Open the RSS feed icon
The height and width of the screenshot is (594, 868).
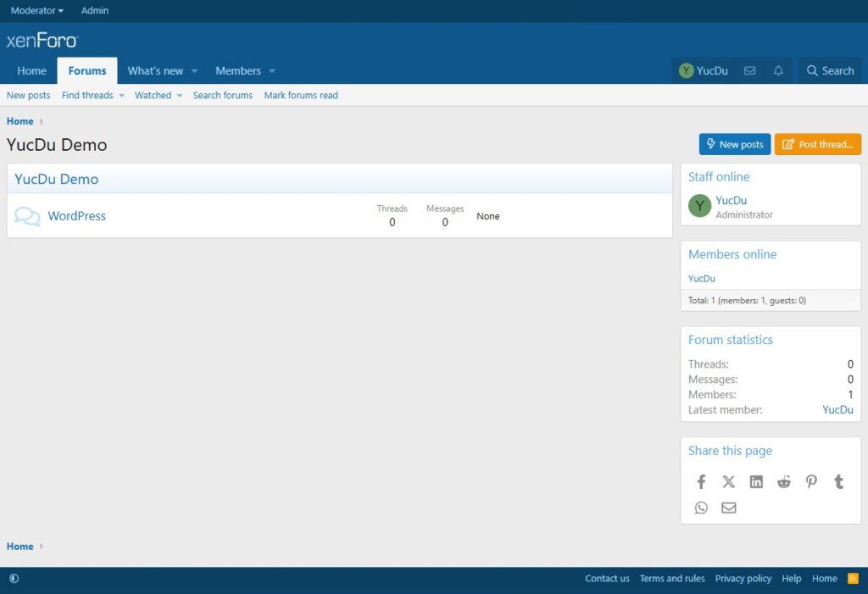tap(853, 579)
